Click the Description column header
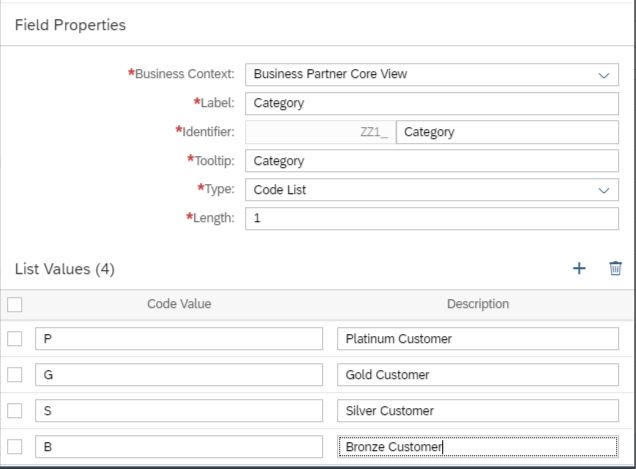Image resolution: width=636 pixels, height=469 pixels. point(478,304)
